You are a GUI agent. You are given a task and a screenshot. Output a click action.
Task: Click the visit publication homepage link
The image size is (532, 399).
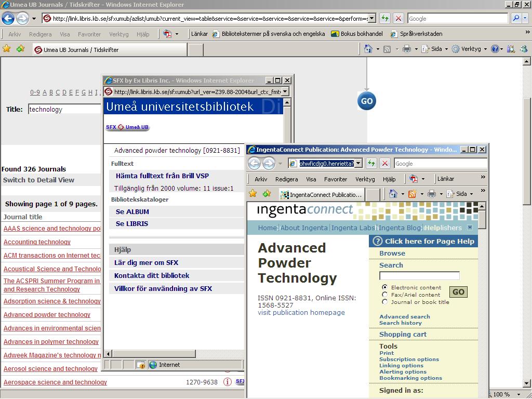[x=301, y=312]
